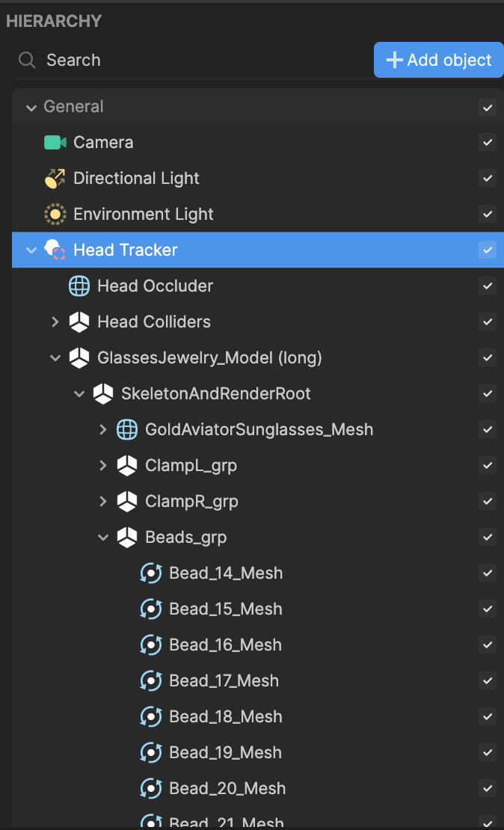Click the green Camera object icon
This screenshot has width=504, height=830.
[x=55, y=142]
